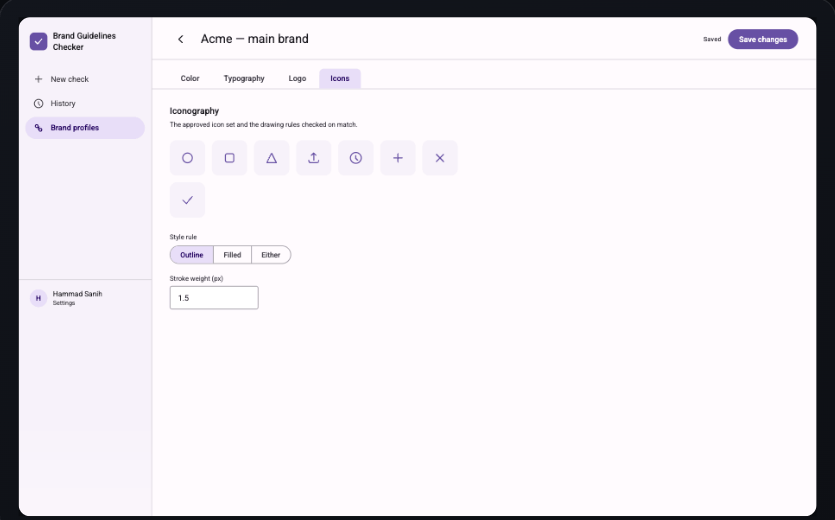Select the upload arrow icon tile
Viewport: 835px width, 520px height.
[x=314, y=158]
